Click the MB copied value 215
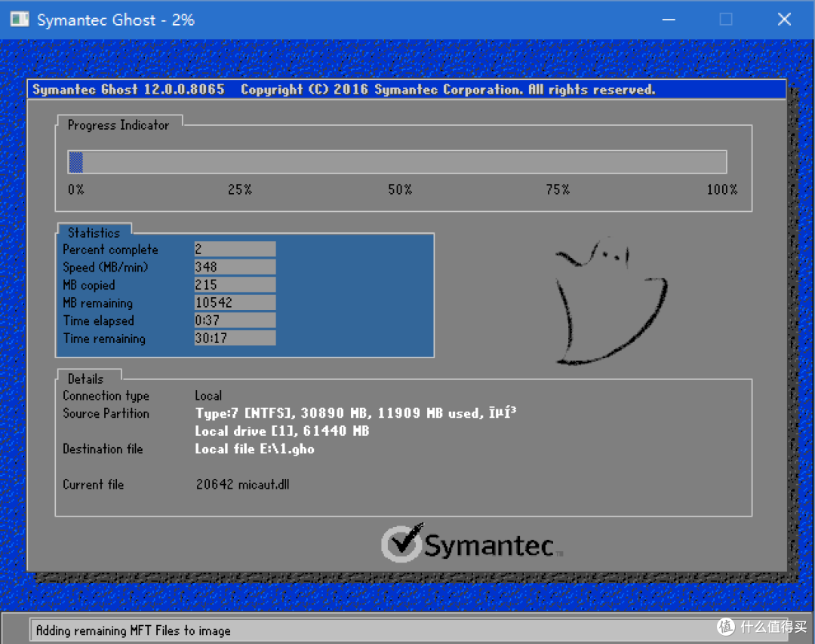 235,284
